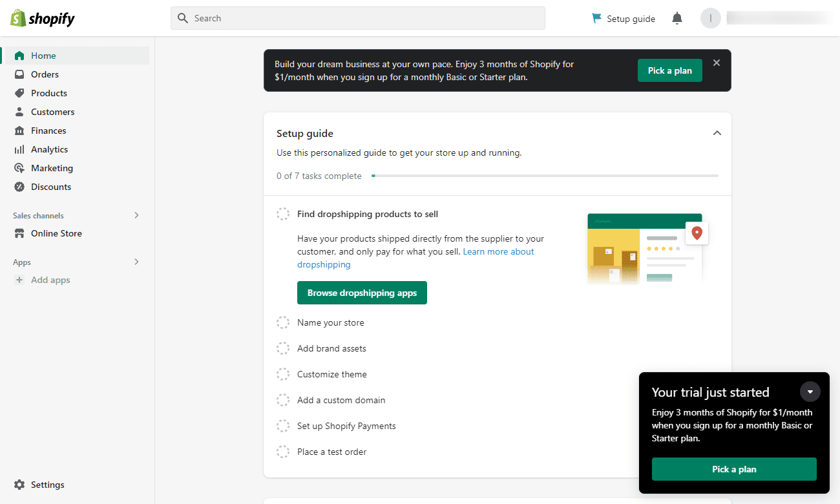This screenshot has width=840, height=504.
Task: Mark 'Place a test order' as done
Action: [283, 451]
